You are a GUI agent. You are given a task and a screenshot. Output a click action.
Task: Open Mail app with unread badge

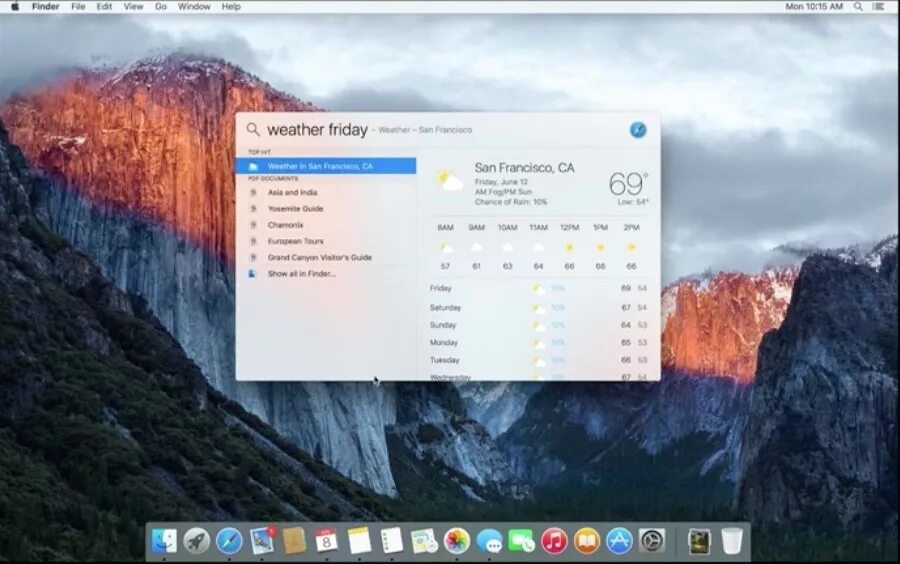coord(262,540)
